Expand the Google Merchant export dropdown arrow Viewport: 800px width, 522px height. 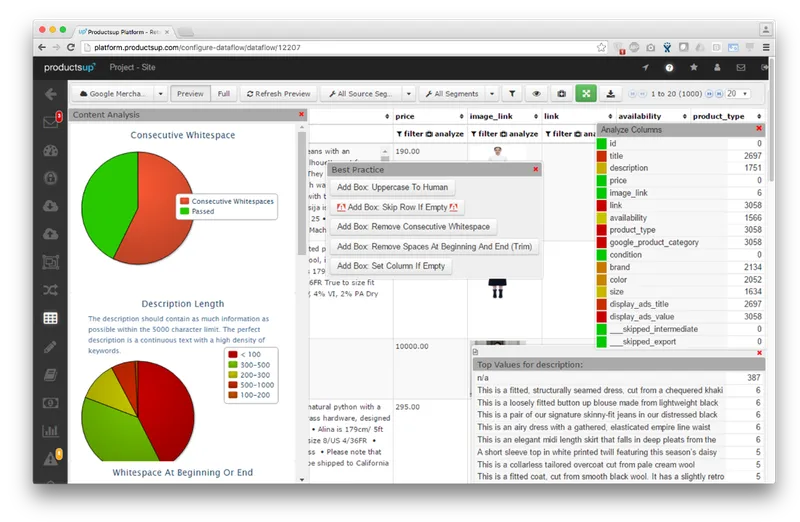click(x=160, y=94)
